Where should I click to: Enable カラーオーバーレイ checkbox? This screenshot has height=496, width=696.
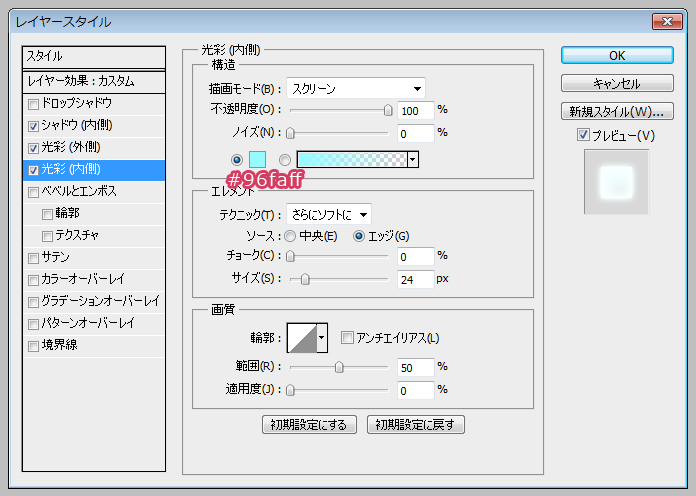pos(33,280)
